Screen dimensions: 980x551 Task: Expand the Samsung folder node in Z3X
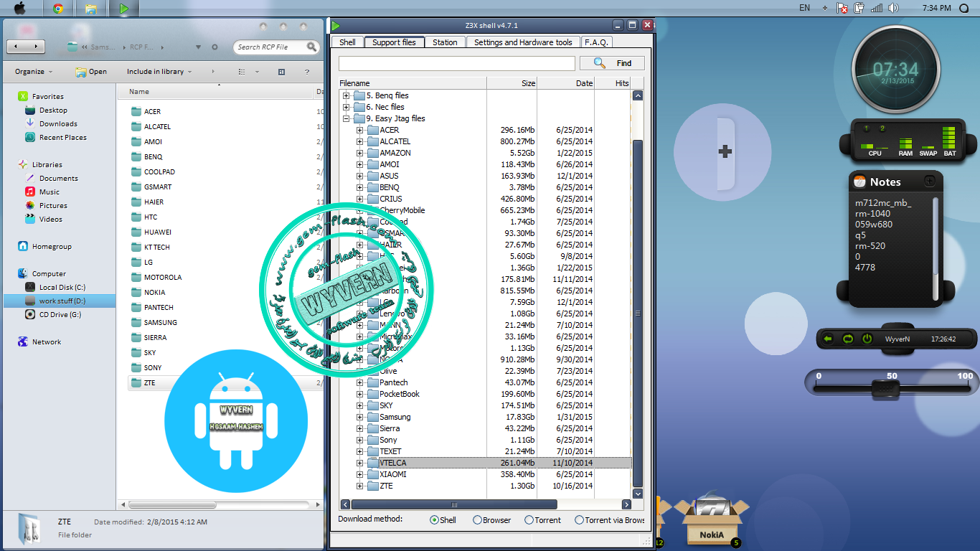pos(360,417)
